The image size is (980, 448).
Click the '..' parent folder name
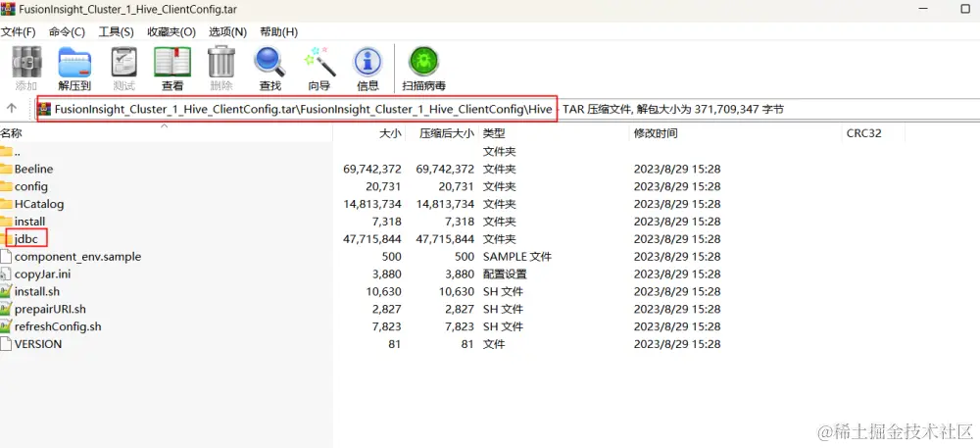tap(18, 152)
